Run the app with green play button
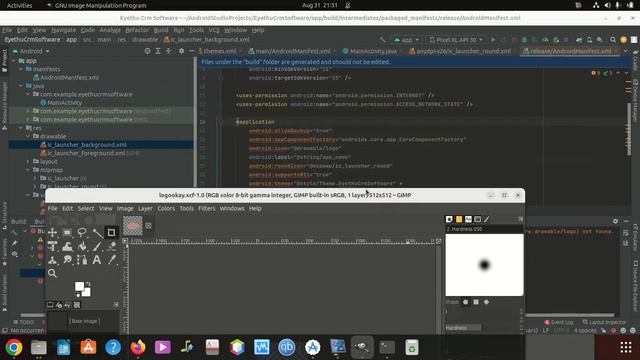Viewport: 640px width, 360px height. tap(493, 40)
